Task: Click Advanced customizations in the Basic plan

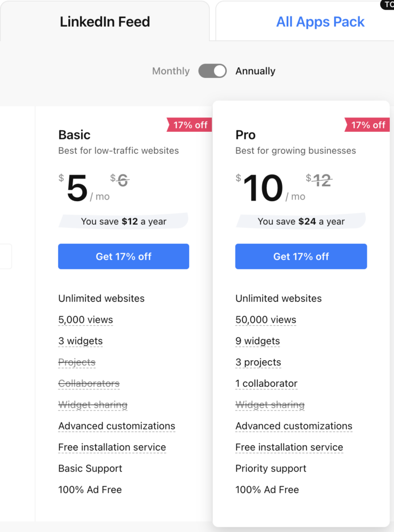Action: coord(116,426)
